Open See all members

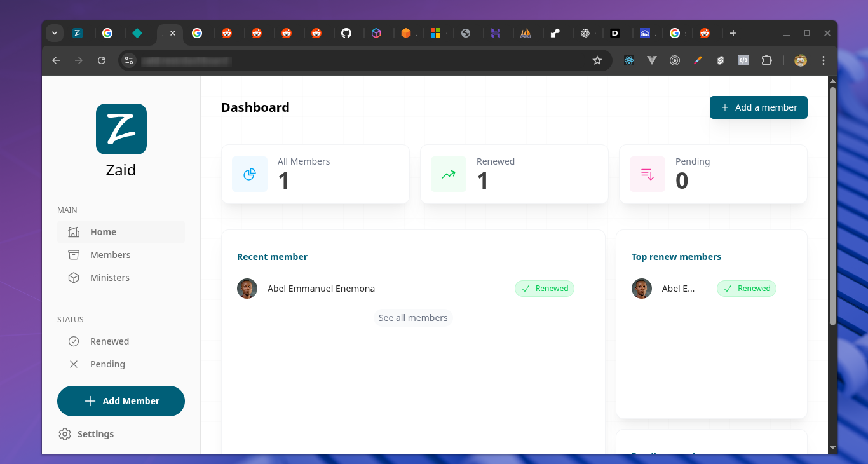[413, 317]
